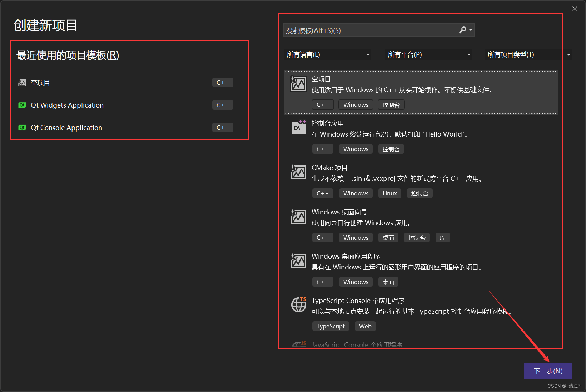Click the 控制台应用 console template icon

(x=298, y=127)
